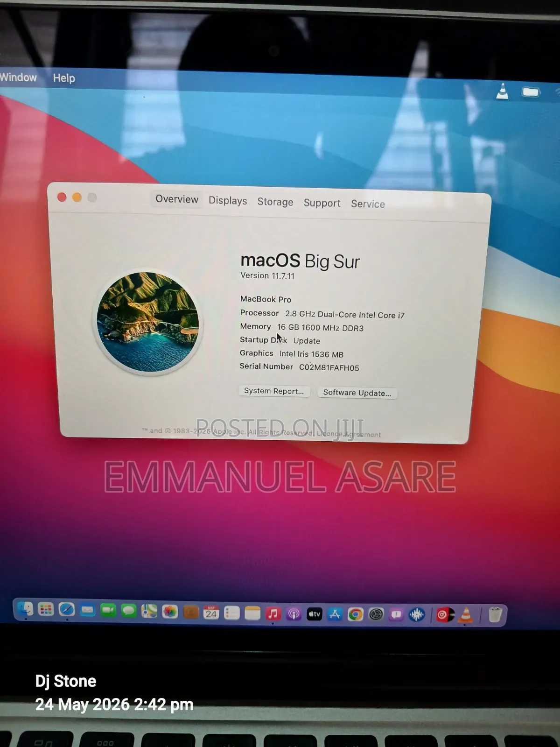Open the Contacts app in dock
The height and width of the screenshot is (747, 560).
click(190, 612)
